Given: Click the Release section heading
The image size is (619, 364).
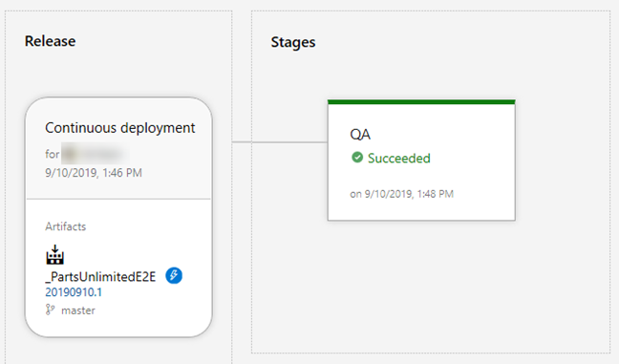Looking at the screenshot, I should tap(50, 41).
